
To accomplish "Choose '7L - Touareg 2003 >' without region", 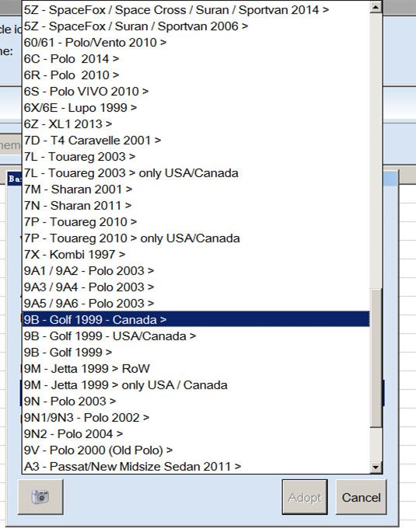I will click(x=196, y=156).
